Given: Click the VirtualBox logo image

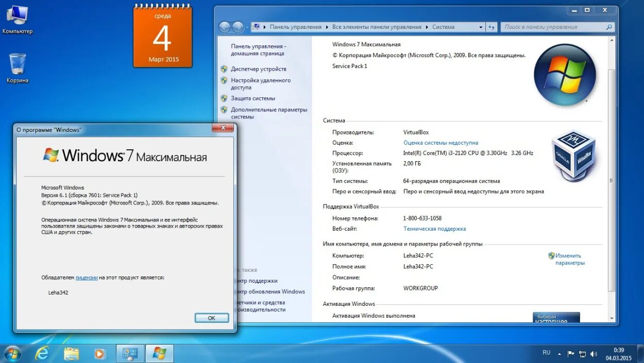Looking at the screenshot, I should (x=574, y=155).
